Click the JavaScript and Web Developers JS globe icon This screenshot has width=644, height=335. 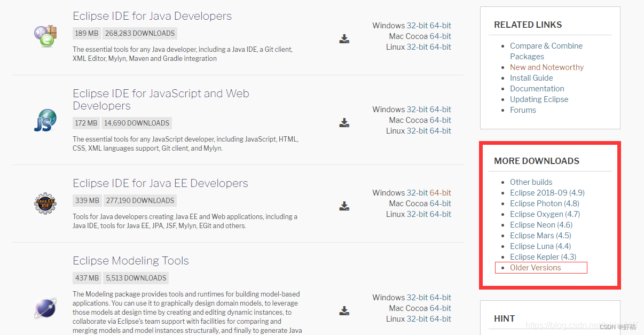tap(45, 120)
